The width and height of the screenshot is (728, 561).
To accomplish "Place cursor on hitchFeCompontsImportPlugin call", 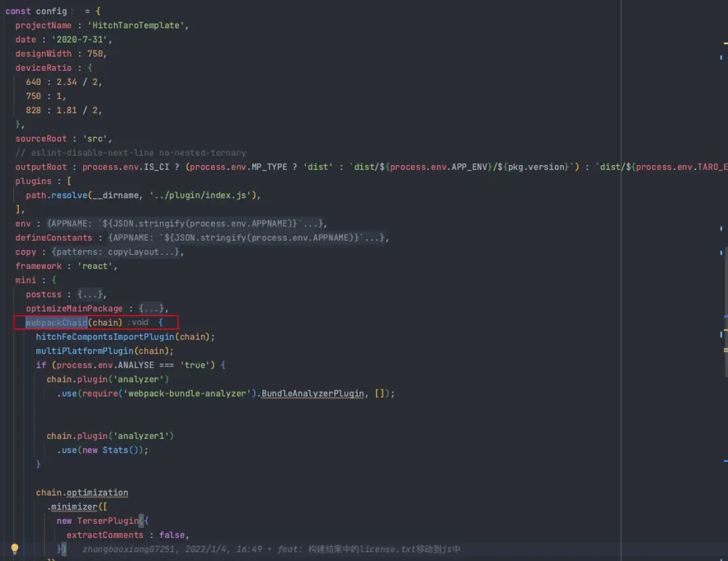I will tap(105, 336).
